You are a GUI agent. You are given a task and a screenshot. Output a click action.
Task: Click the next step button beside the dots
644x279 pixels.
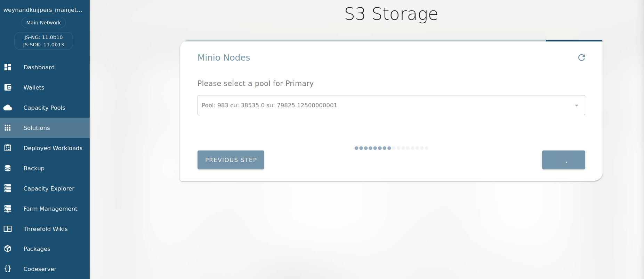[x=563, y=160]
